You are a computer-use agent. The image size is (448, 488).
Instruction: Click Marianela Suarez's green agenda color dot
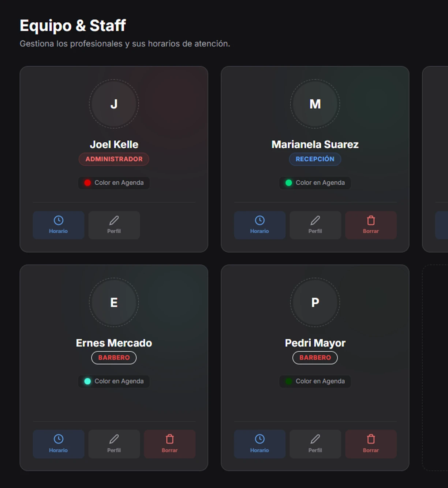289,183
